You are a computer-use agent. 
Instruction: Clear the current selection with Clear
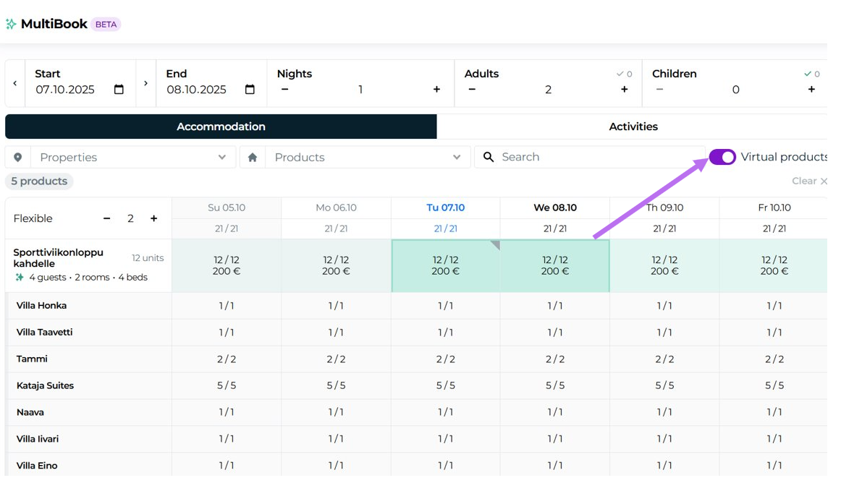pyautogui.click(x=808, y=181)
